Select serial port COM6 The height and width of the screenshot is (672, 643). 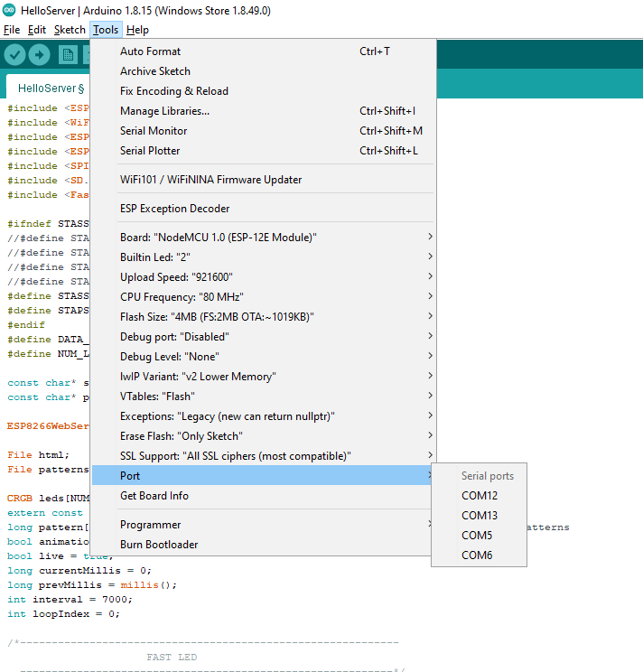click(x=479, y=555)
